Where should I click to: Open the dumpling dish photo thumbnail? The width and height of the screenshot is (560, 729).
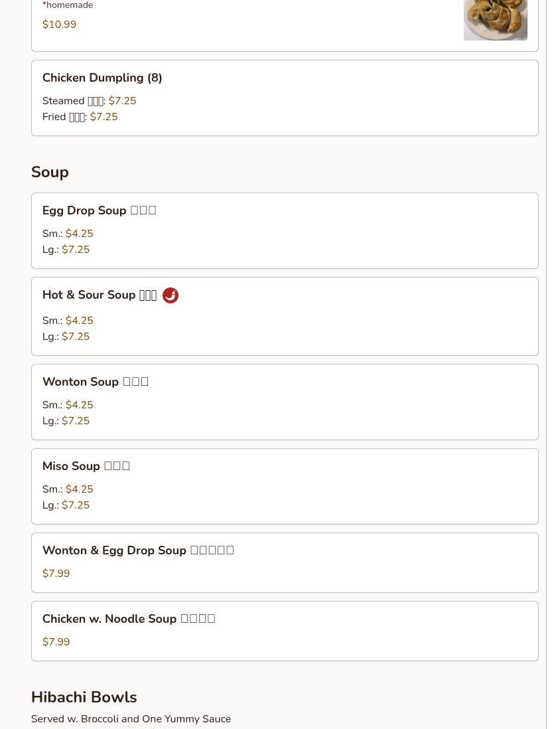(495, 20)
